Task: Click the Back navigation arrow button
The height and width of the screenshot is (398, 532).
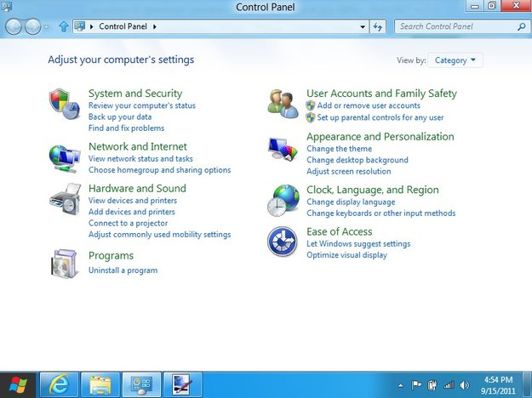Action: pyautogui.click(x=14, y=26)
